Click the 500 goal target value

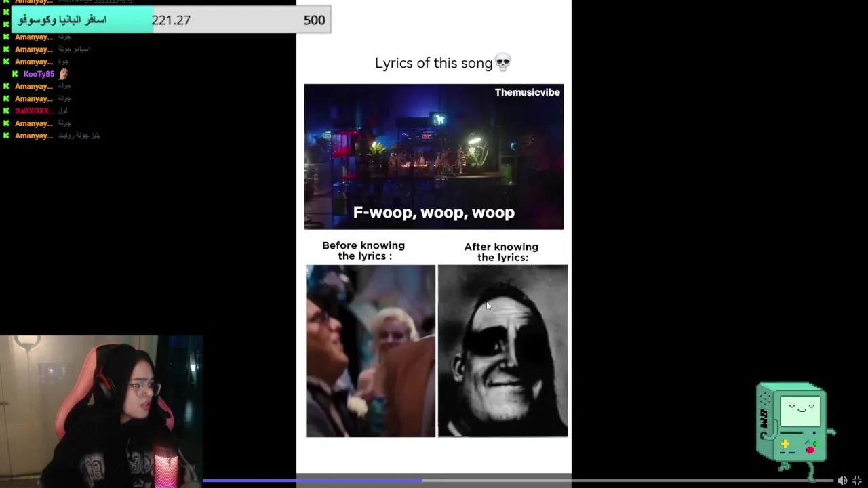pos(314,20)
